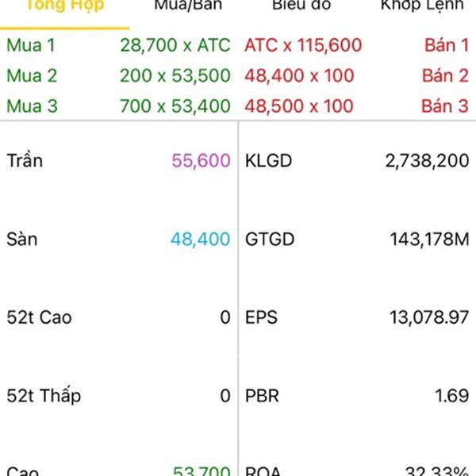Select the Khớp Lệnh tab

(422, 6)
